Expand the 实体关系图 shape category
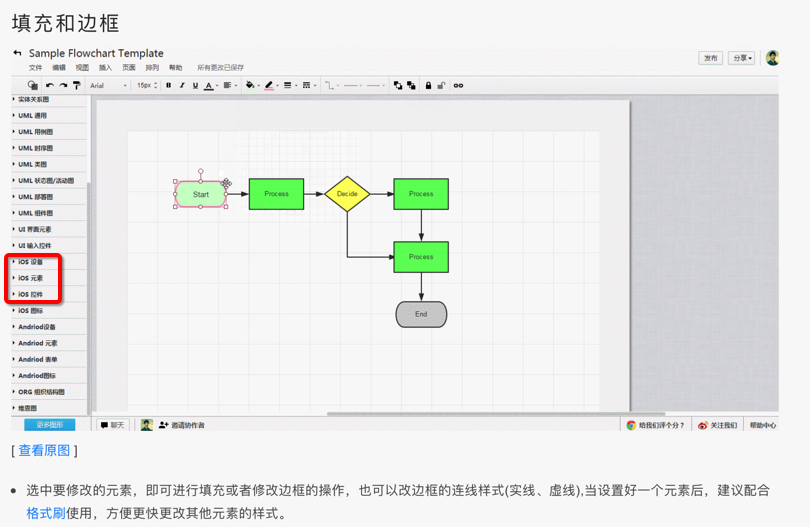This screenshot has width=810, height=527. coord(49,99)
